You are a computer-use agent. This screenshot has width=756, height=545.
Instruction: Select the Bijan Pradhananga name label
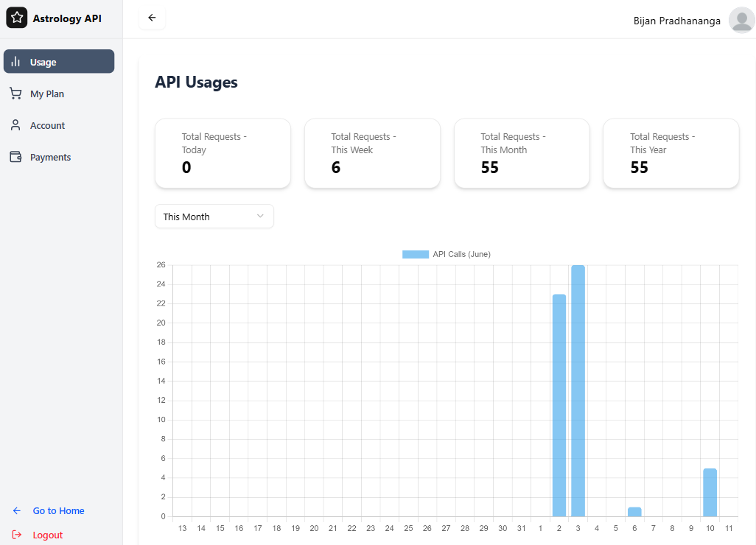676,21
